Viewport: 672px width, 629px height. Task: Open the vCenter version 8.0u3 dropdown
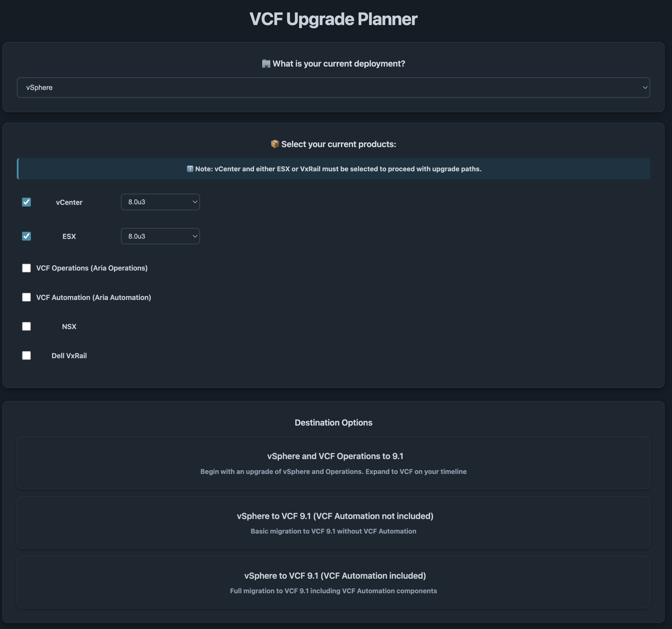(x=160, y=202)
